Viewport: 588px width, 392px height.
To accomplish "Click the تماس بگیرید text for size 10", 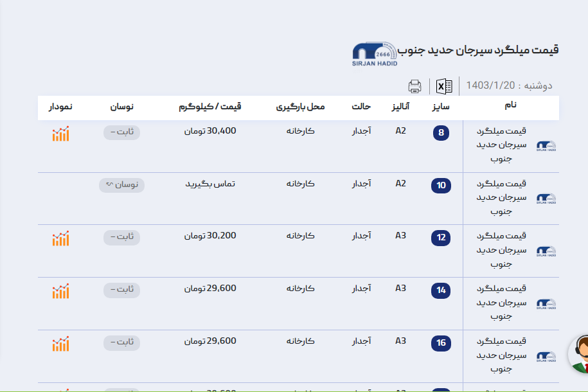I will [210, 184].
